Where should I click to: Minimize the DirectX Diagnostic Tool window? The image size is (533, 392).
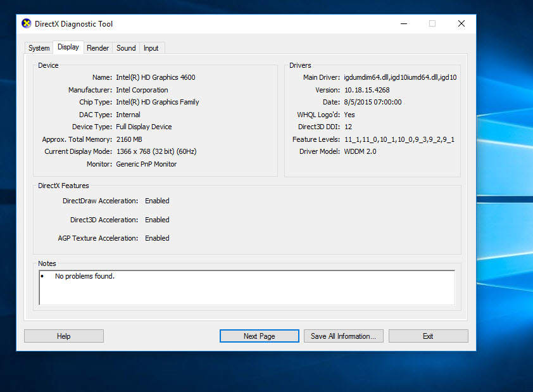coord(404,23)
